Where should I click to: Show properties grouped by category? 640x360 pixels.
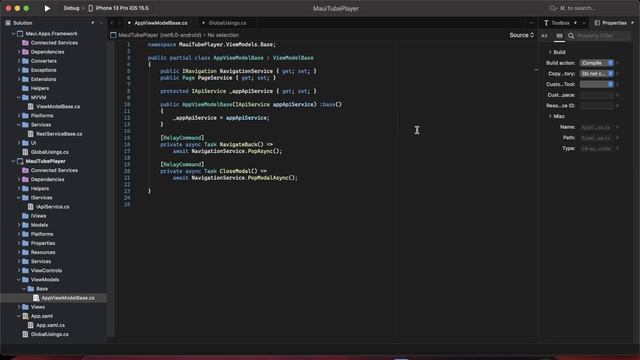559,36
